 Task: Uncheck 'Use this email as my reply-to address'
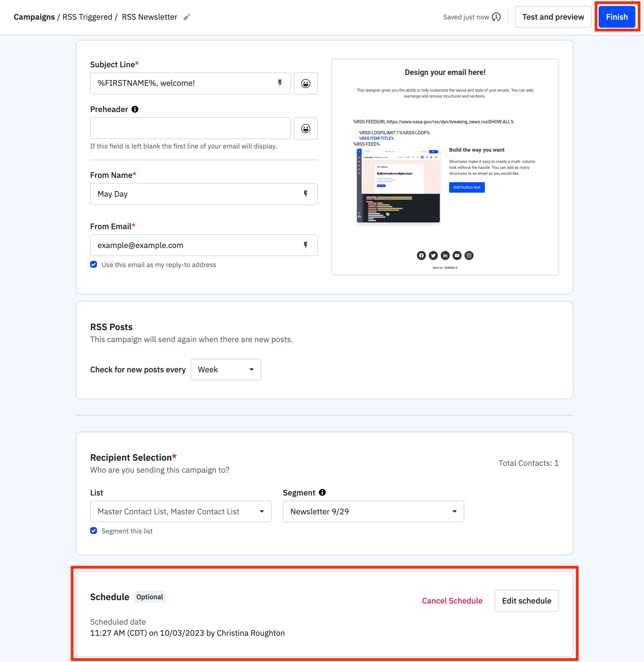pos(93,264)
